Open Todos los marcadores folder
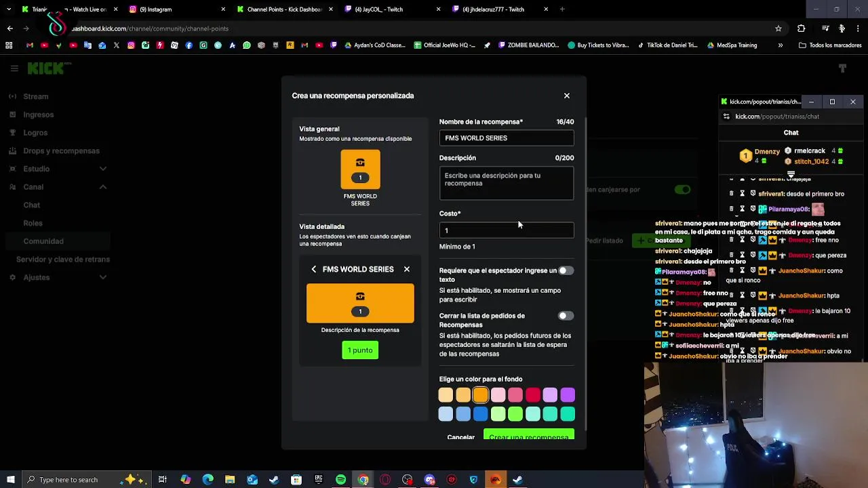The width and height of the screenshot is (868, 488). tap(830, 45)
